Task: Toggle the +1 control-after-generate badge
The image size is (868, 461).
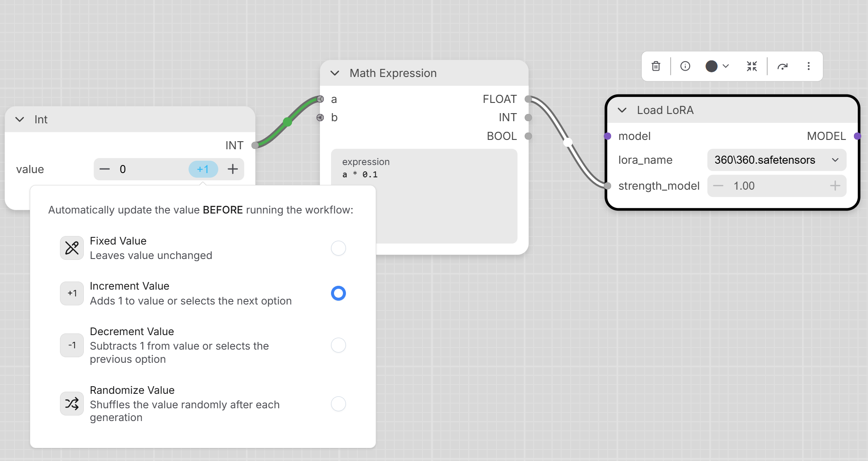Action: click(203, 169)
